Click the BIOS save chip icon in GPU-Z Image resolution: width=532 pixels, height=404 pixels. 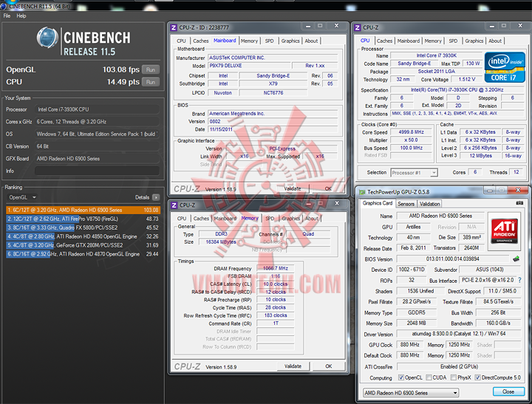[x=516, y=259]
